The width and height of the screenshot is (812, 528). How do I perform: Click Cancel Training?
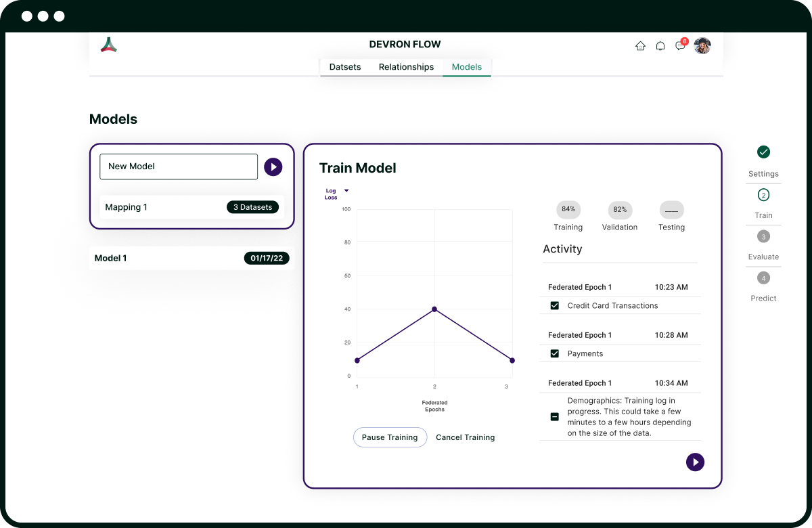tap(466, 437)
